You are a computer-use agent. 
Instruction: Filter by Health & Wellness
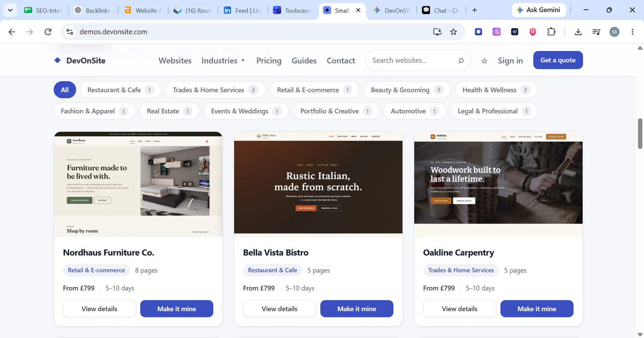[x=496, y=90]
